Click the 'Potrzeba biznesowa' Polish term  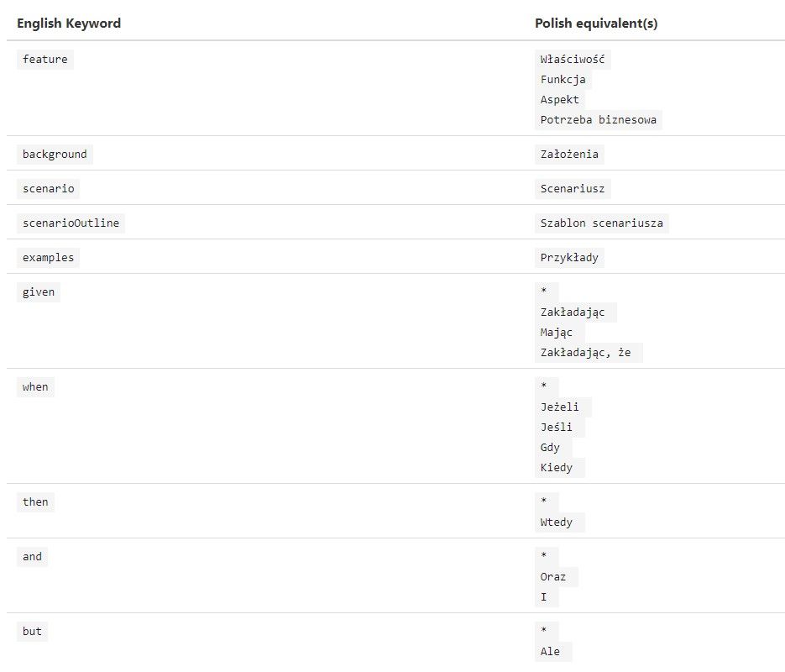(x=599, y=120)
